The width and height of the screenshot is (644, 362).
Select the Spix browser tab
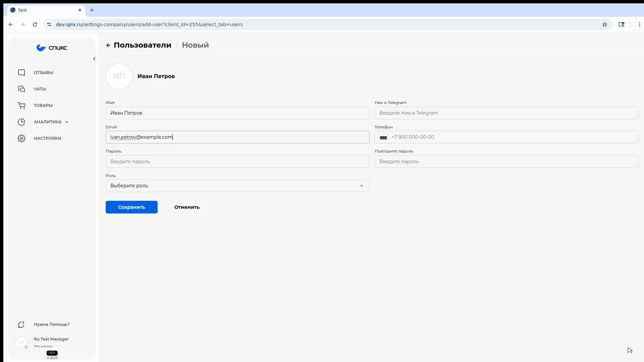point(46,10)
